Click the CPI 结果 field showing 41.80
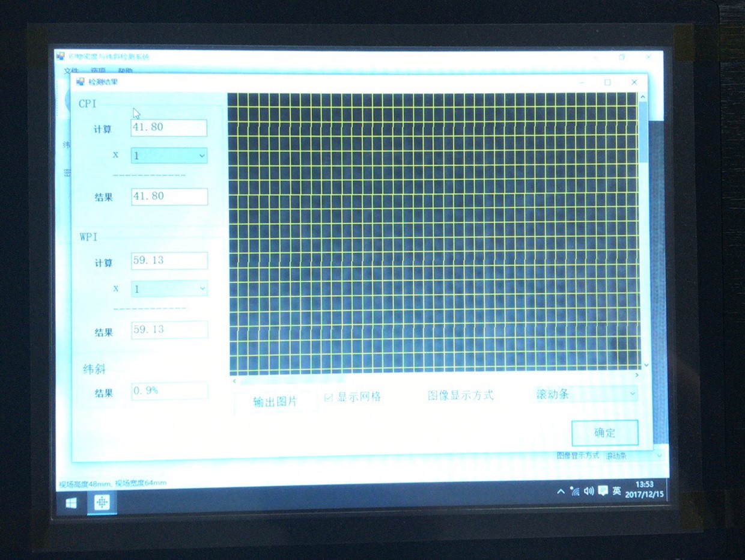Image resolution: width=745 pixels, height=560 pixels. pyautogui.click(x=169, y=196)
